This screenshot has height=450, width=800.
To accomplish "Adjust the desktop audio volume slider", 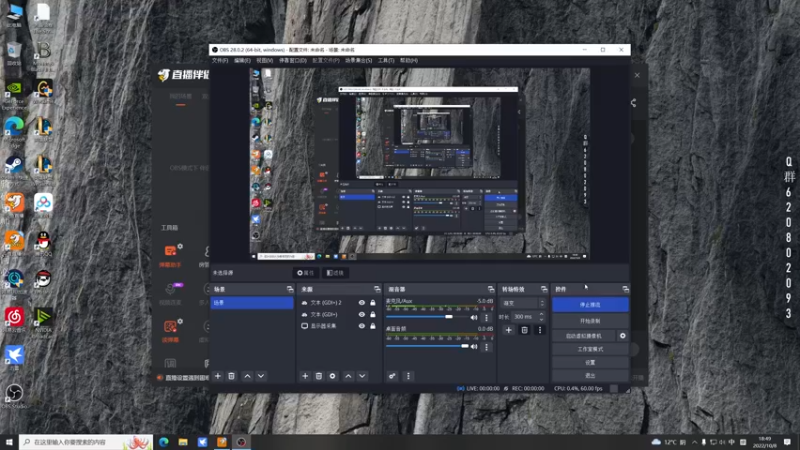I will coord(464,346).
